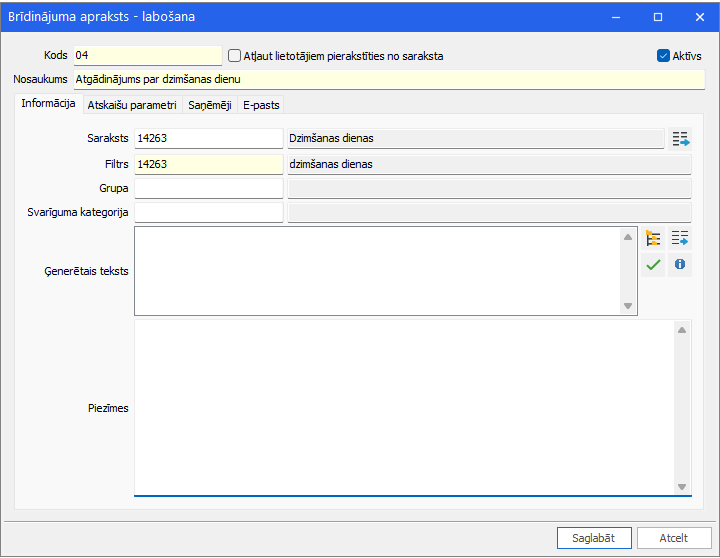The height and width of the screenshot is (558, 720).
Task: Click up arrow of Ģenerētais teksts scrollbar
Action: [x=628, y=237]
